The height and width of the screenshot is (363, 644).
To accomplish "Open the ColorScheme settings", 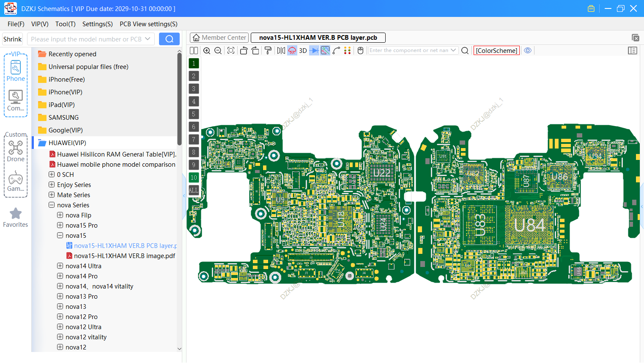I will pyautogui.click(x=497, y=50).
